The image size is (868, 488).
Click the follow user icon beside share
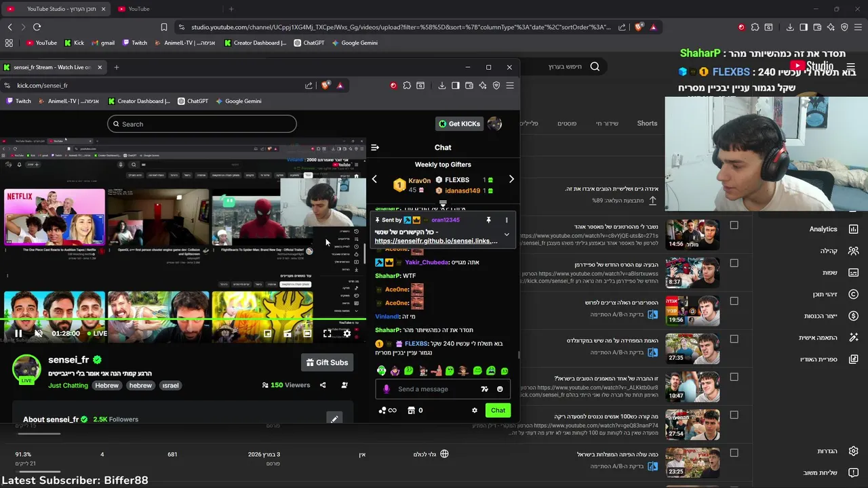tap(344, 385)
